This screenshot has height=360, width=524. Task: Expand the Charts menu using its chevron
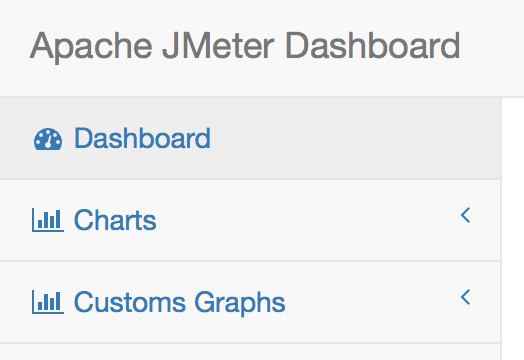pos(466,215)
